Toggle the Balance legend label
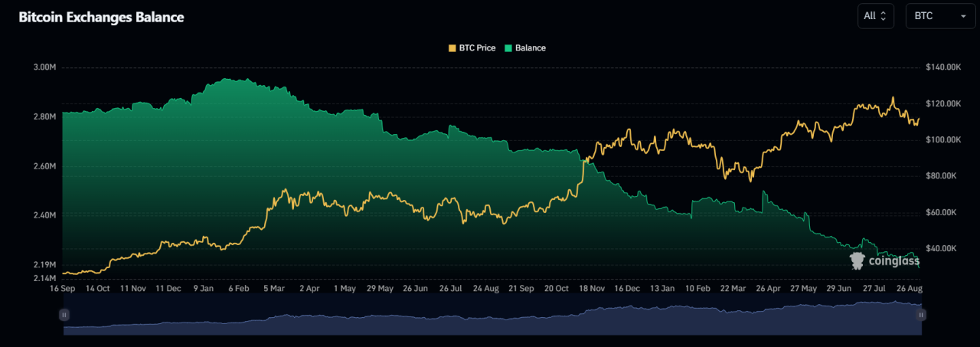The width and height of the screenshot is (980, 347). point(531,47)
